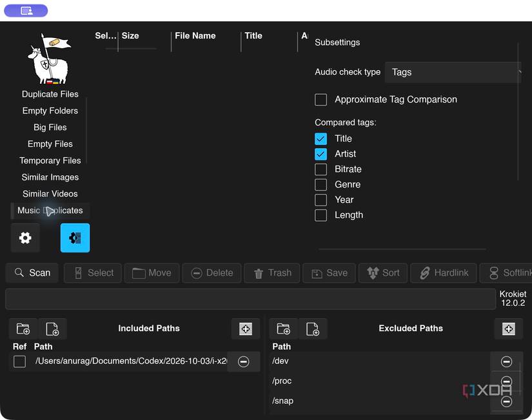Viewport: 532px width, 420px height.
Task: Check the Bitrate compared tag
Action: click(321, 169)
